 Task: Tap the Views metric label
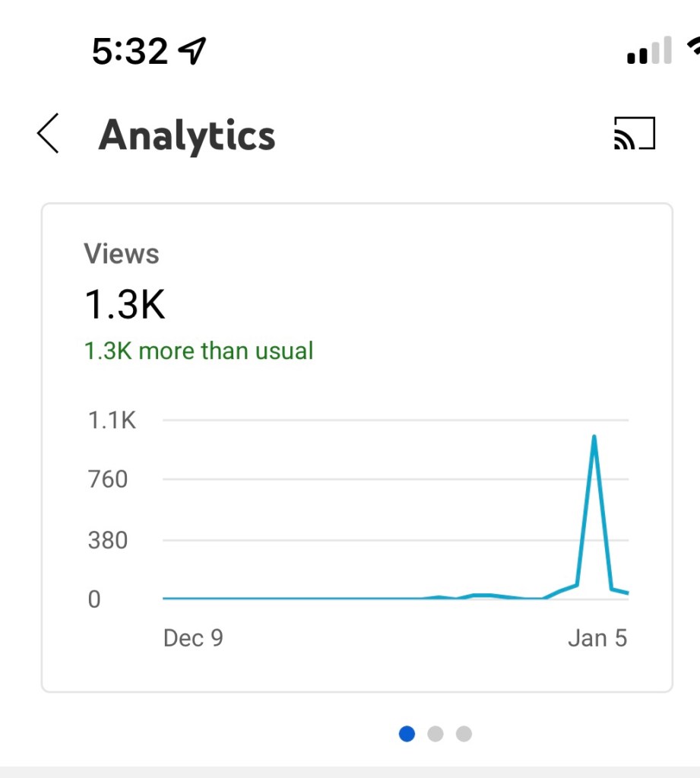[x=122, y=254]
